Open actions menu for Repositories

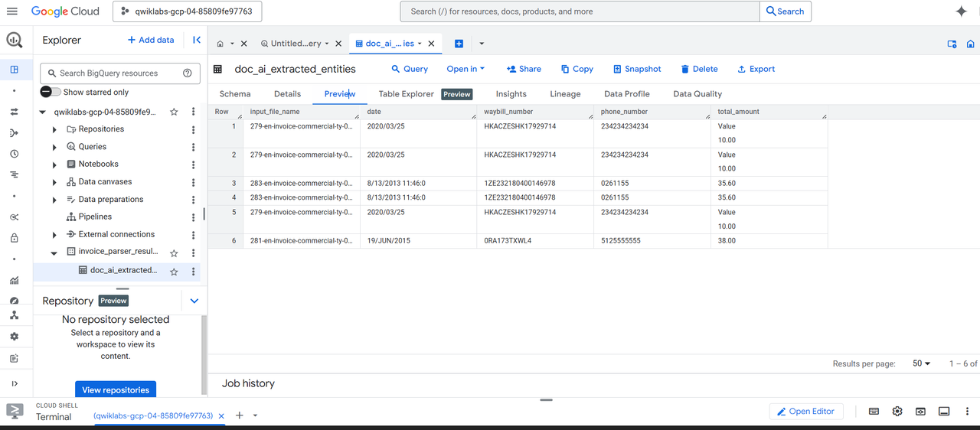point(193,129)
